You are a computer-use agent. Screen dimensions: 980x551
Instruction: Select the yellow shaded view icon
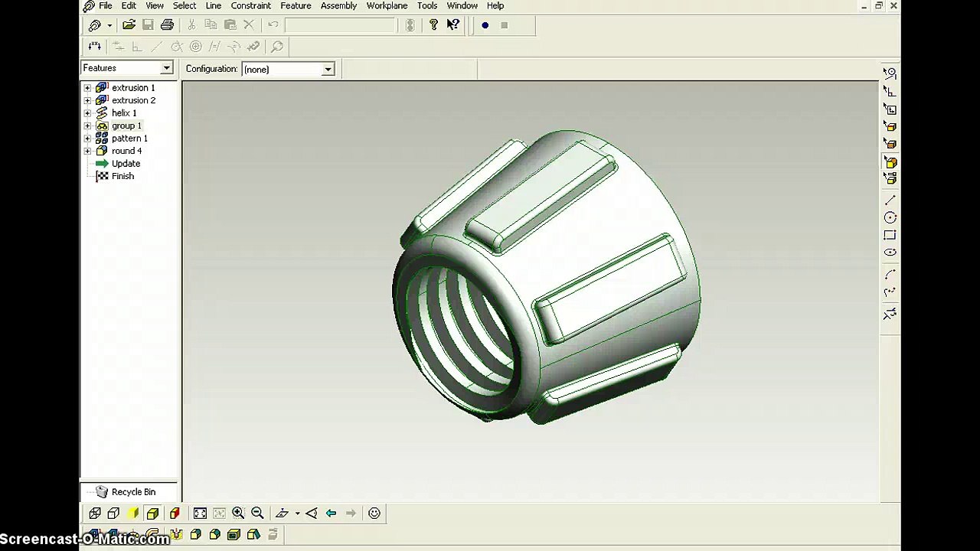tap(132, 514)
